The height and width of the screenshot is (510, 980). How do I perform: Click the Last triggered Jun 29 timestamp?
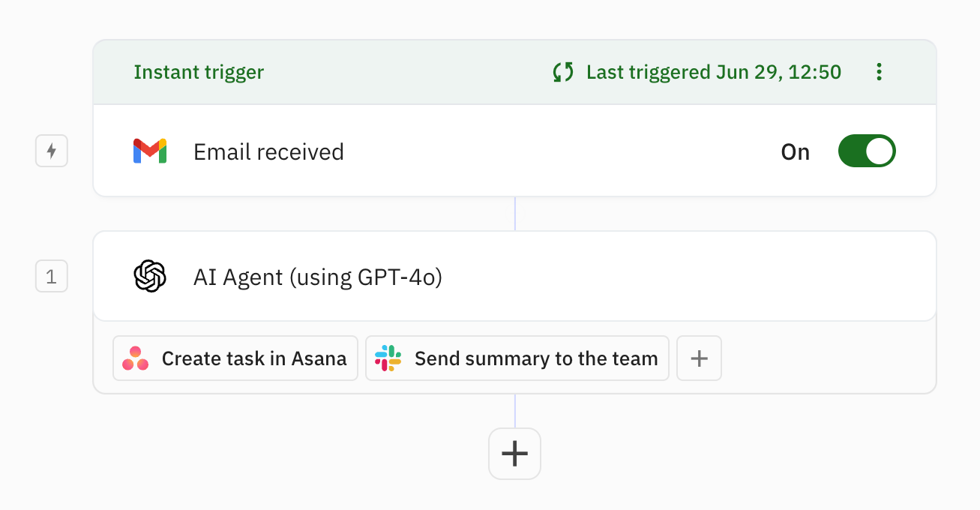tap(712, 72)
